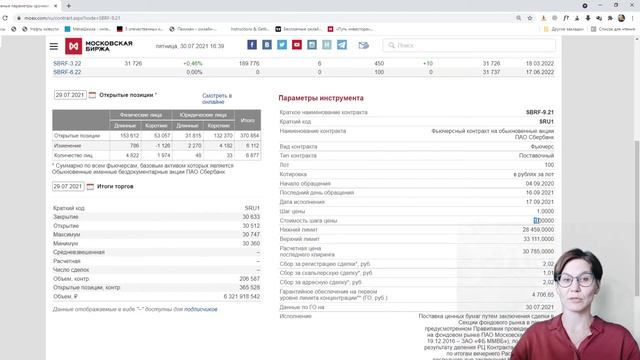Open the Chrome three-dot menu
This screenshot has width=640, height=360.
click(x=633, y=18)
